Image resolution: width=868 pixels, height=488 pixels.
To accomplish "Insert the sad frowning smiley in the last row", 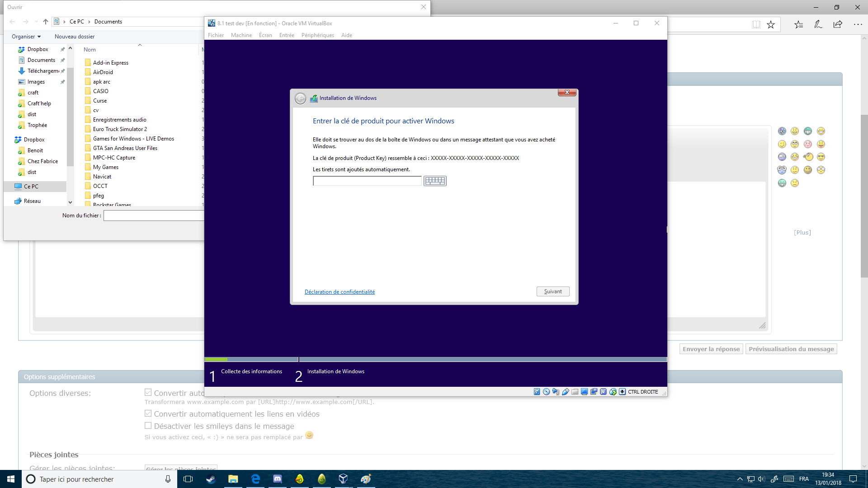I will tap(795, 183).
